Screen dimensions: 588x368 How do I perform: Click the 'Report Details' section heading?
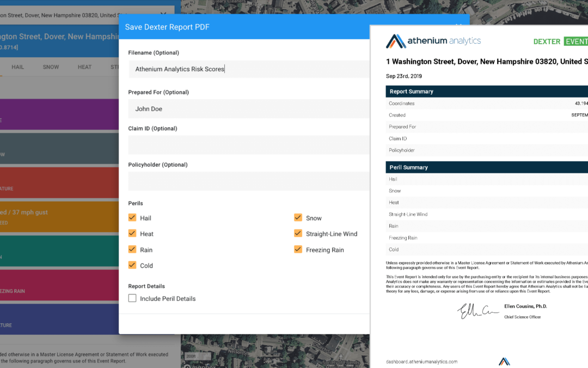146,286
